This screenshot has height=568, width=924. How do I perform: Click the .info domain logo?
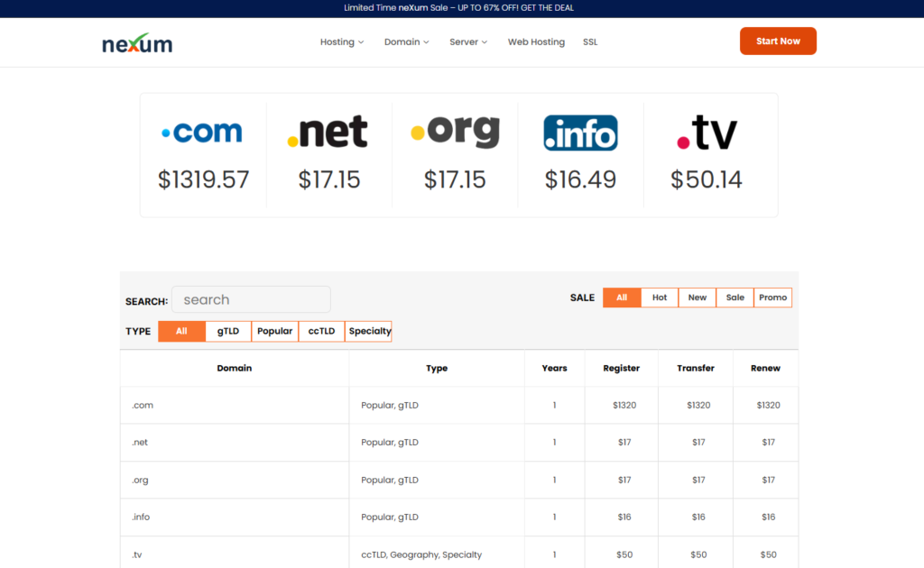[580, 133]
